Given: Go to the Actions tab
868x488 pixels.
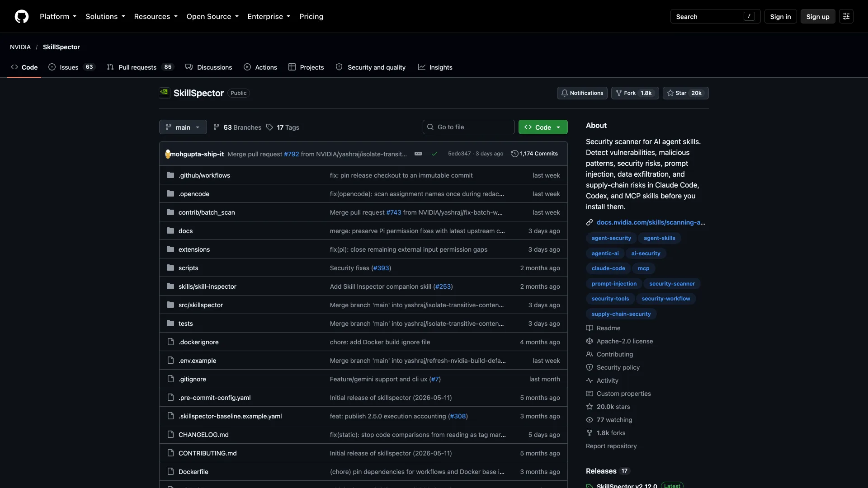Looking at the screenshot, I should click(x=260, y=67).
